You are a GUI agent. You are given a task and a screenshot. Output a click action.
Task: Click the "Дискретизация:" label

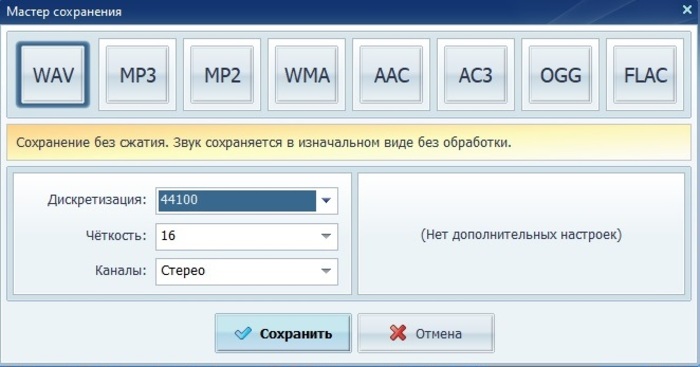point(97,200)
